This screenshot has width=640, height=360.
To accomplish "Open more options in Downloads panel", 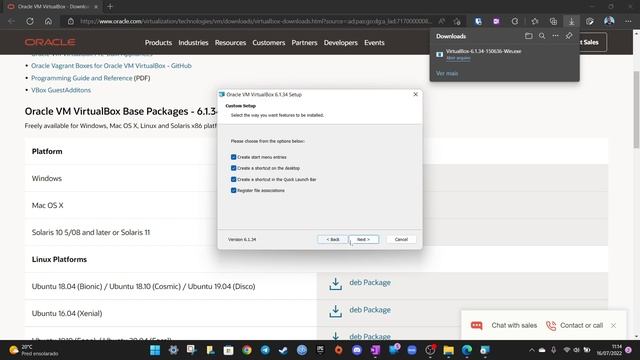I will (x=556, y=36).
